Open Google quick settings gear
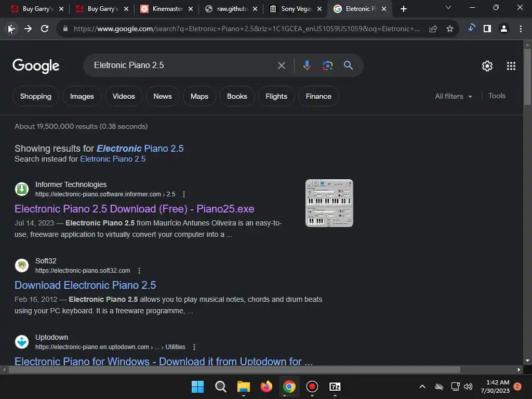The height and width of the screenshot is (399, 532). (487, 66)
